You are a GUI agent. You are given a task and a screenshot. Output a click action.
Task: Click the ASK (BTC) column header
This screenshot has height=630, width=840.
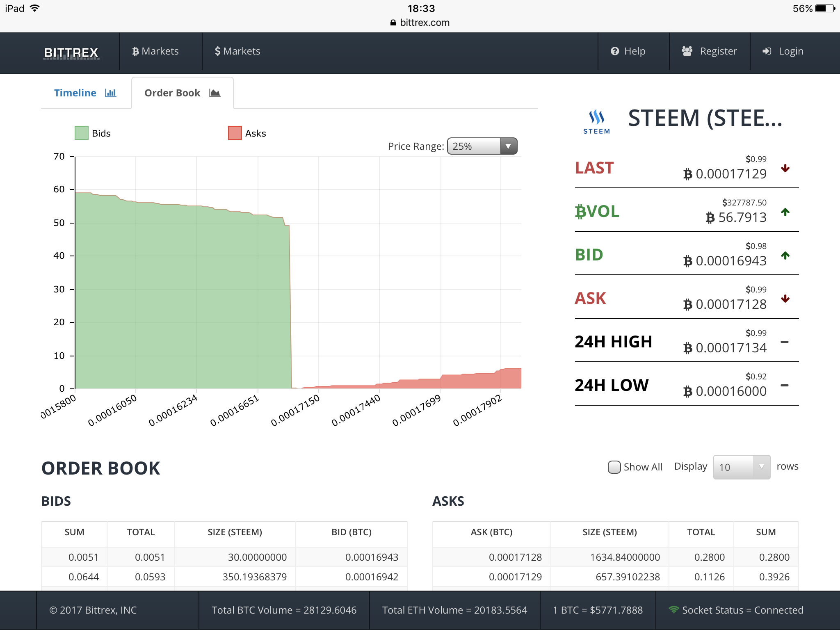click(491, 532)
